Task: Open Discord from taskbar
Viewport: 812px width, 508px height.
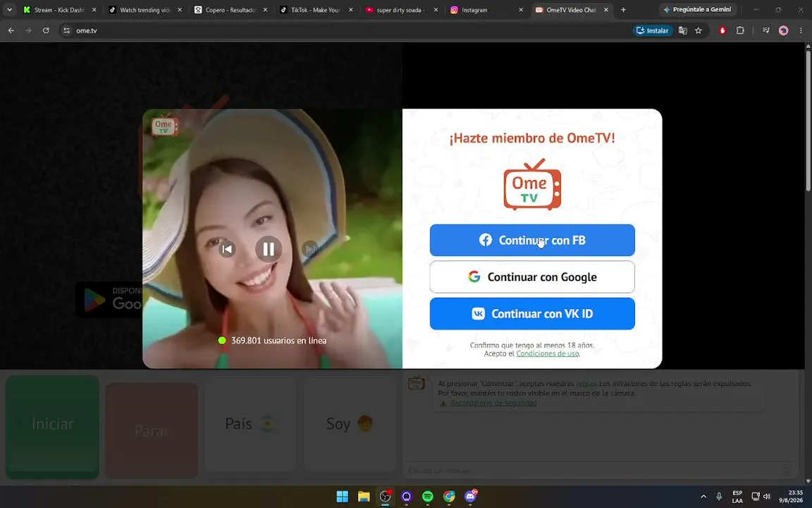Action: click(470, 497)
